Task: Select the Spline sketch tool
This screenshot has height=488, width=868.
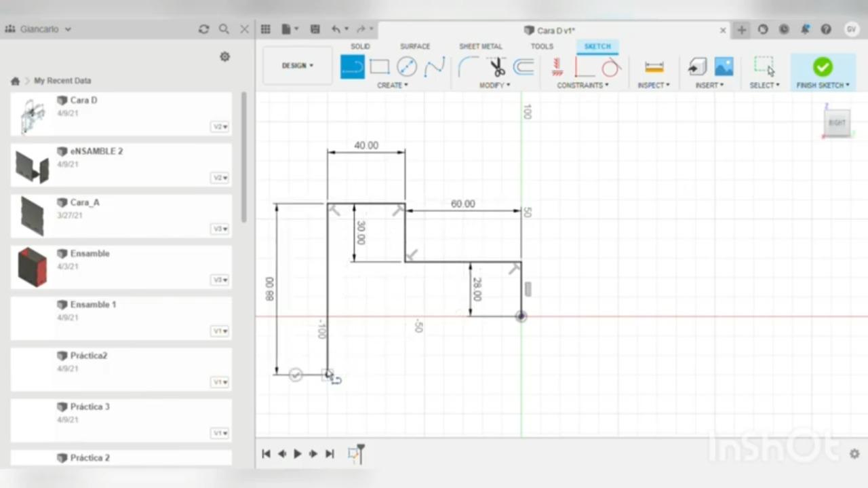Action: point(434,67)
